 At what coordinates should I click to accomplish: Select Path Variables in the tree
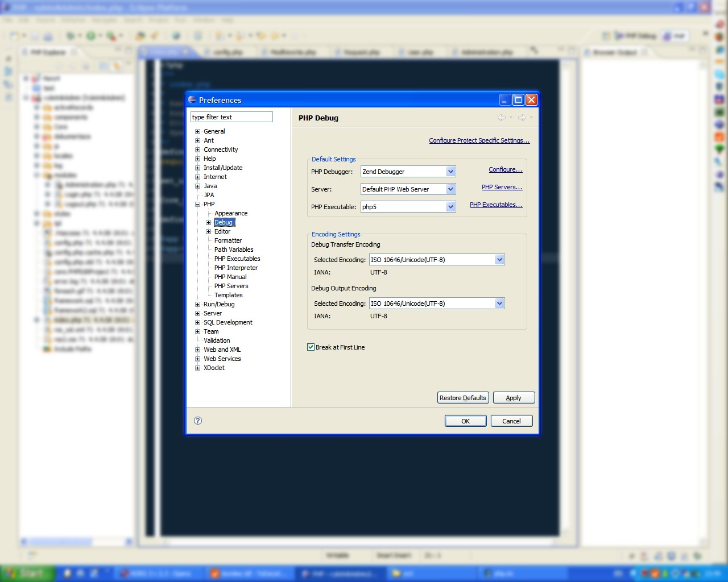[234, 250]
